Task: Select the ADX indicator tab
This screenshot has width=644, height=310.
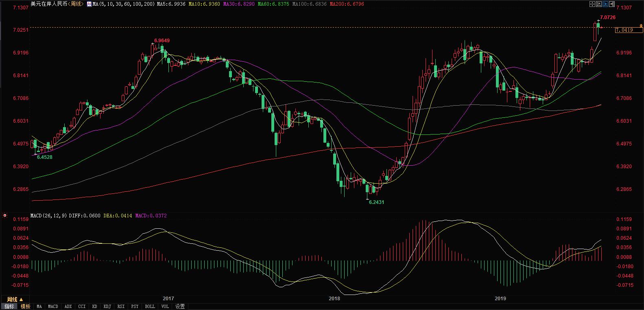Action: pyautogui.click(x=68, y=306)
